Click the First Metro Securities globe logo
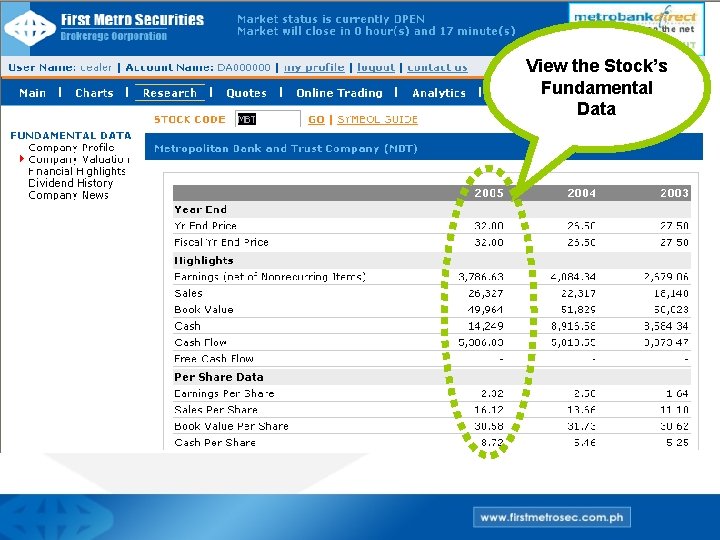This screenshot has width=720, height=540. point(30,28)
